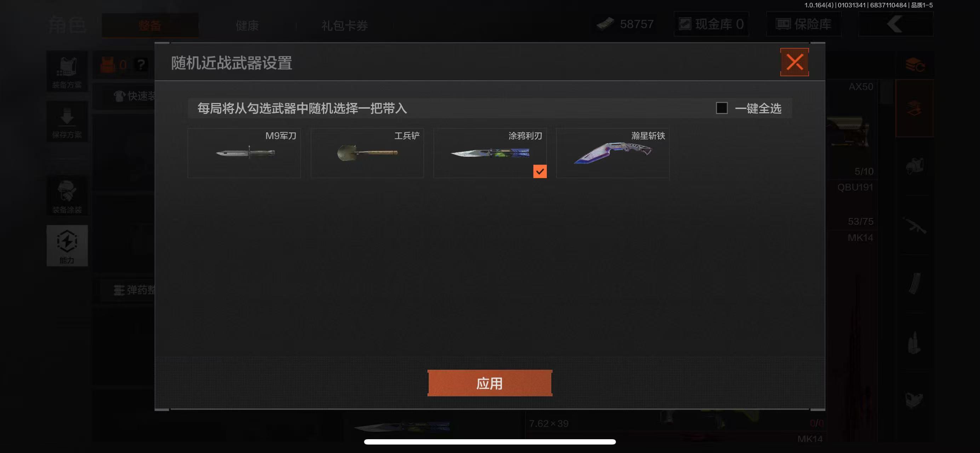Open the 礼包卡券 tab
The width and height of the screenshot is (980, 453).
[x=344, y=25]
